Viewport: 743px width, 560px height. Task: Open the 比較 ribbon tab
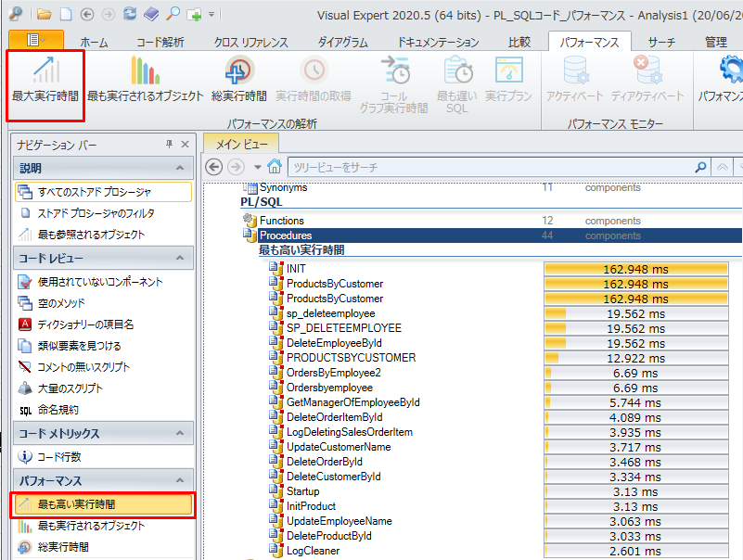click(x=519, y=42)
